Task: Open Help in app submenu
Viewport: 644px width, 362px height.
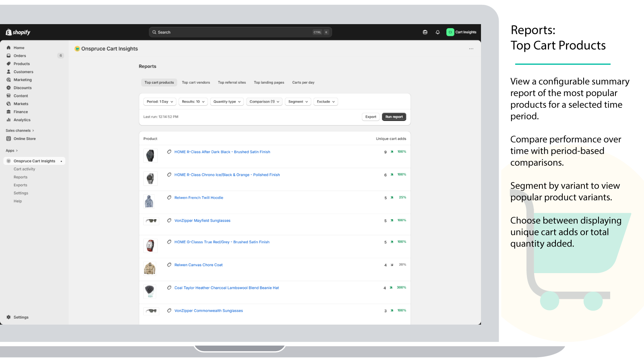Action: pos(18,202)
